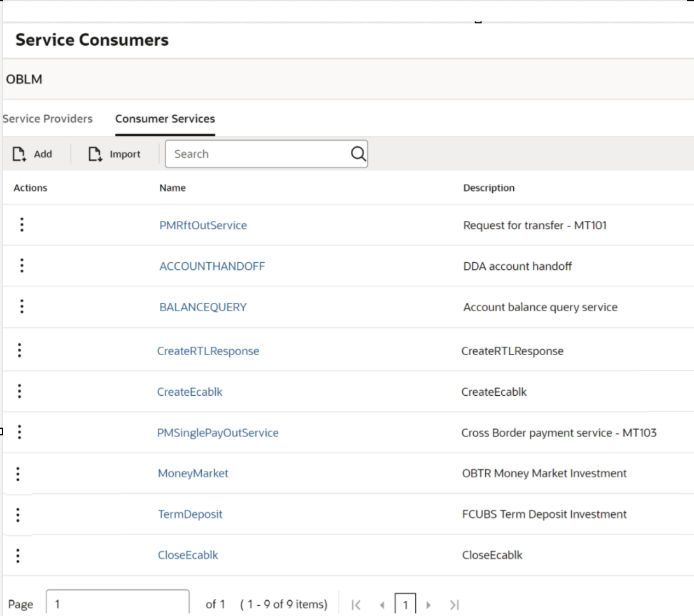The height and width of the screenshot is (616, 694).
Task: Select page 1 pagination button
Action: pos(405,604)
